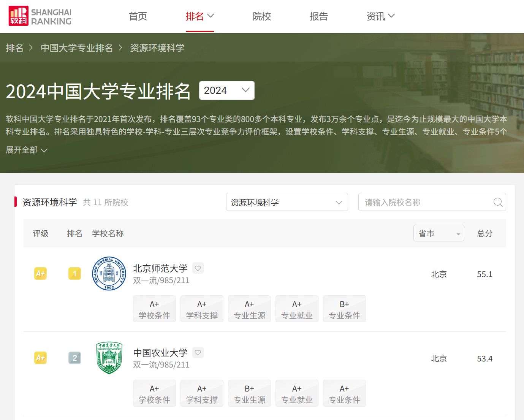Click 北京师范大学 A+ rating badge
The width and height of the screenshot is (524, 420).
pos(40,274)
